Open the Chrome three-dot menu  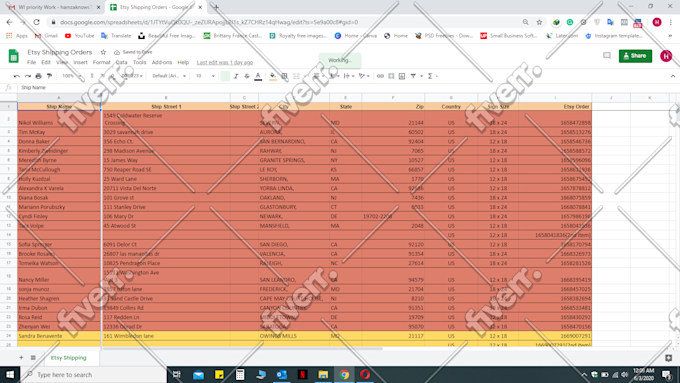point(671,22)
